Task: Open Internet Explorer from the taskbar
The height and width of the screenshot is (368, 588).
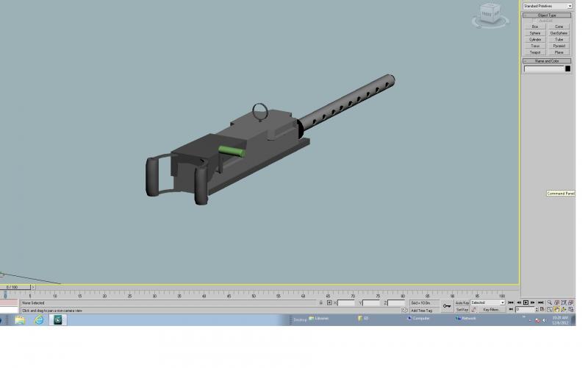Action: [39, 320]
